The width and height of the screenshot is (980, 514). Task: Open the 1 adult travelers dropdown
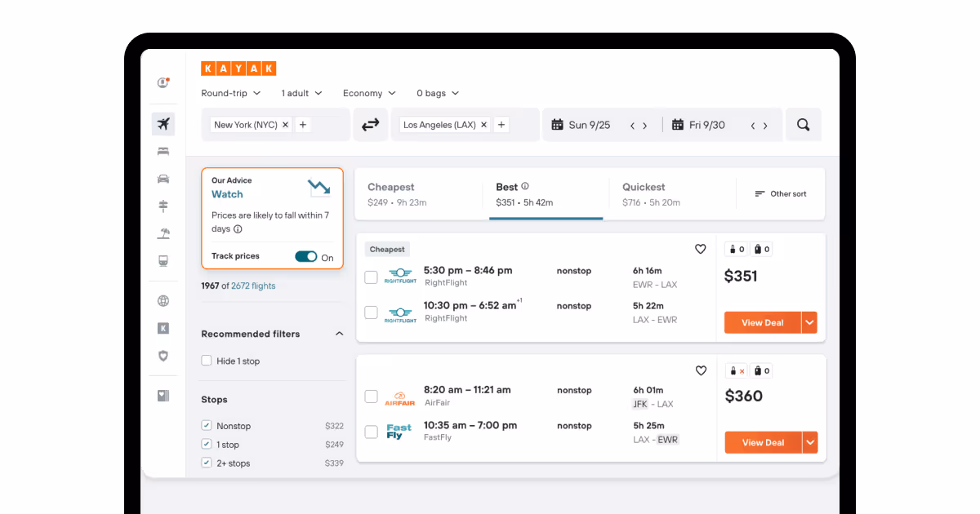[x=301, y=93]
